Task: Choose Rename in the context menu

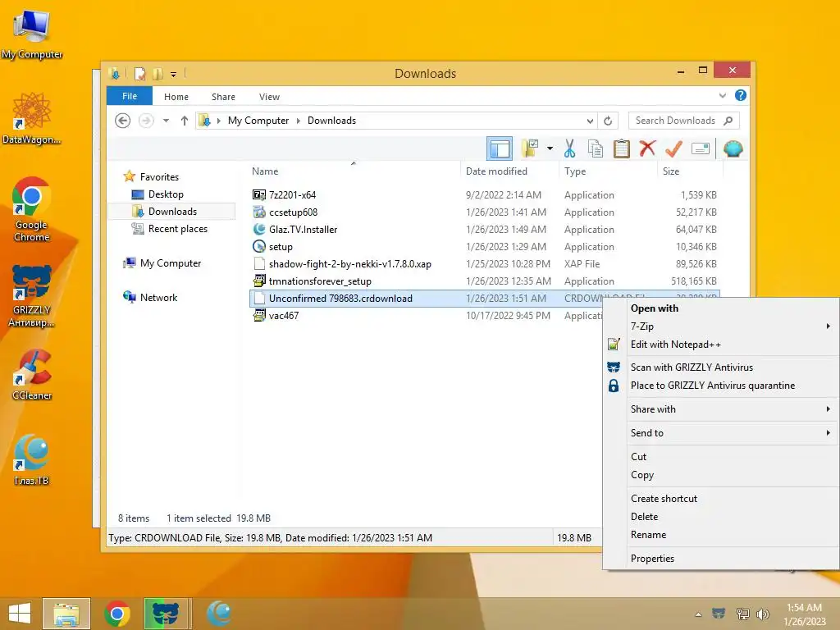Action: (721, 535)
